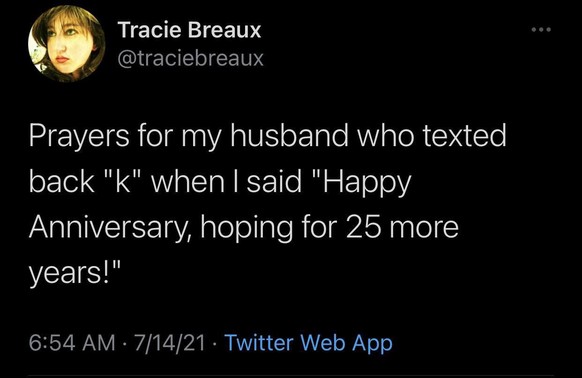This screenshot has width=582, height=378.
Task: Click the 7/14/21 tweet date
Action: pyautogui.click(x=170, y=342)
